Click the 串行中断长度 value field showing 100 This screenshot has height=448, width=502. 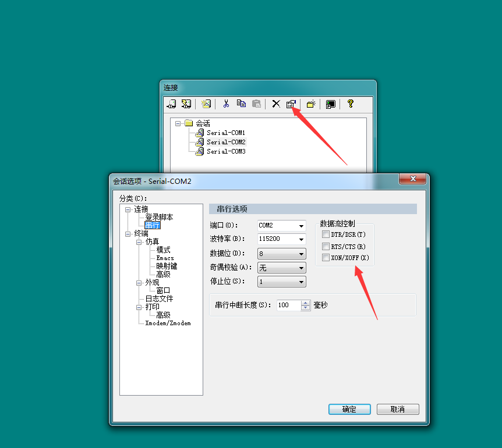(289, 305)
